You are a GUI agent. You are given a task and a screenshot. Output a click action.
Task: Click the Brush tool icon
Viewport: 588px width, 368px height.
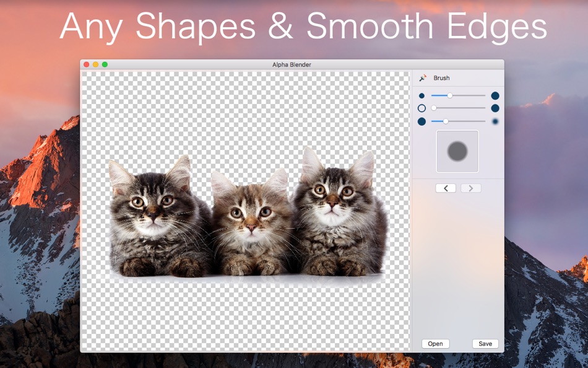423,78
